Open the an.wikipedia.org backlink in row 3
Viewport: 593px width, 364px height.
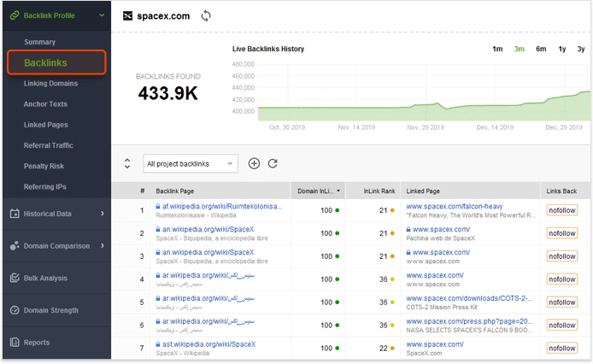pyautogui.click(x=208, y=252)
